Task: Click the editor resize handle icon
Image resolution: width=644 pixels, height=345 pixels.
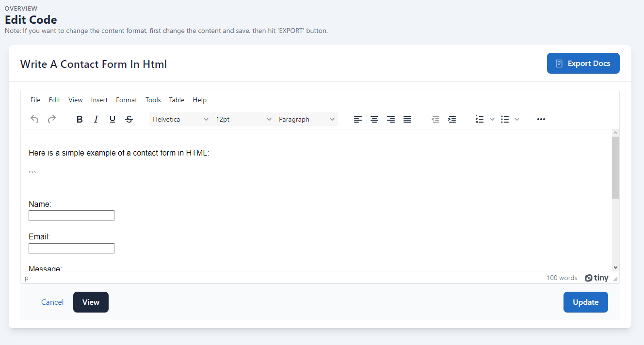Action: tap(615, 279)
